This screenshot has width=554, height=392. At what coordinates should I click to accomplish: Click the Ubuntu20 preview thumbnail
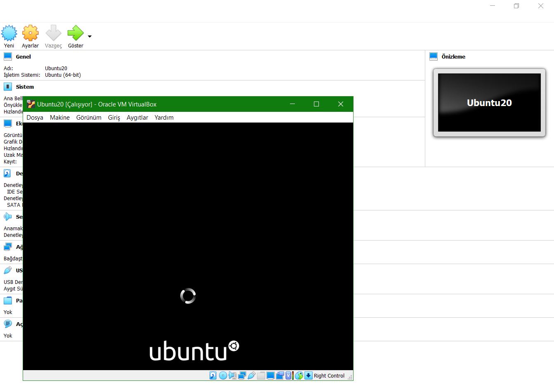click(x=489, y=102)
